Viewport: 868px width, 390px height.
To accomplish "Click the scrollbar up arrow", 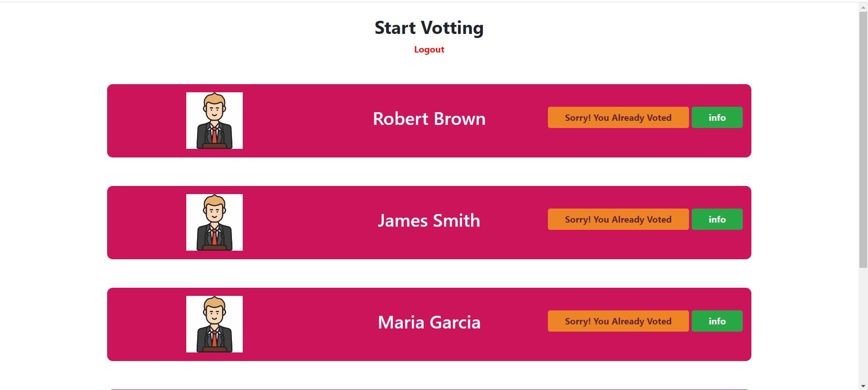I will (863, 7).
